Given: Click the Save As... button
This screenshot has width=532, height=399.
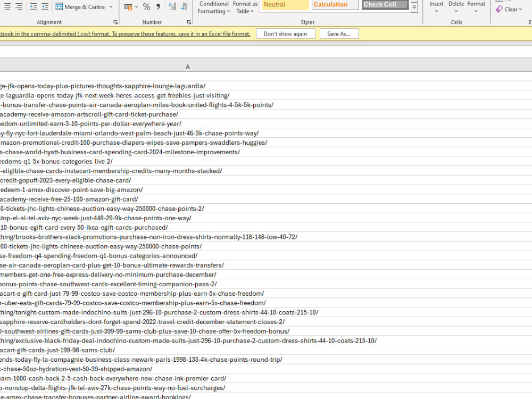Looking at the screenshot, I should [x=339, y=34].
